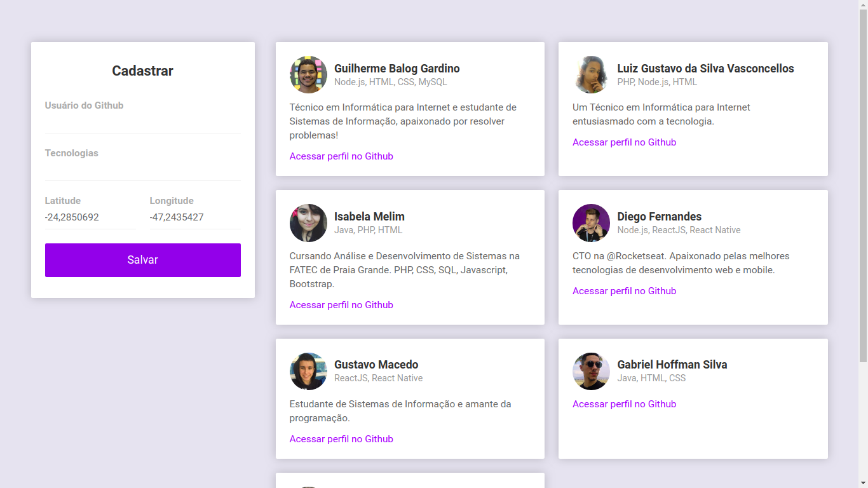Screen dimensions: 868x488
Task: Click the name Gustavo Macedo
Action: (376, 365)
